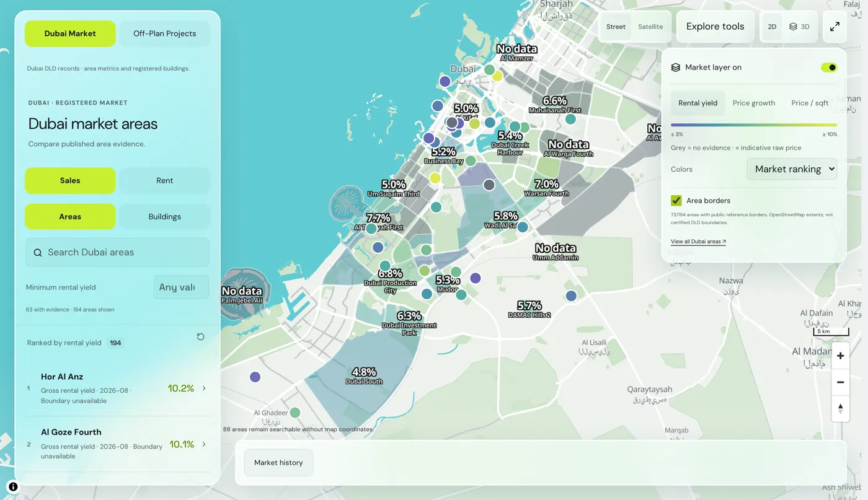Select the Dubai Production City 6.8% label

point(391,281)
